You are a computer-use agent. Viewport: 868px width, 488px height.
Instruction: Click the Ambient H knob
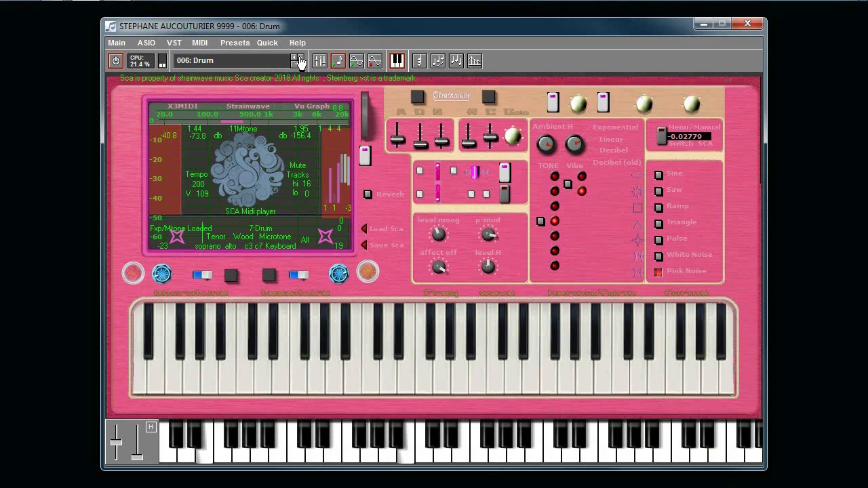coord(545,144)
